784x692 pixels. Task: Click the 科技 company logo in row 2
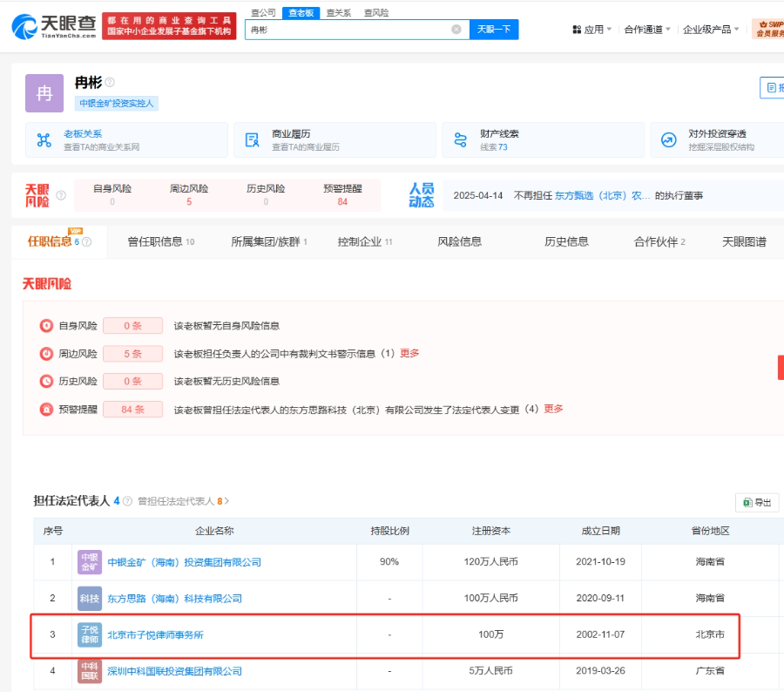(90, 599)
